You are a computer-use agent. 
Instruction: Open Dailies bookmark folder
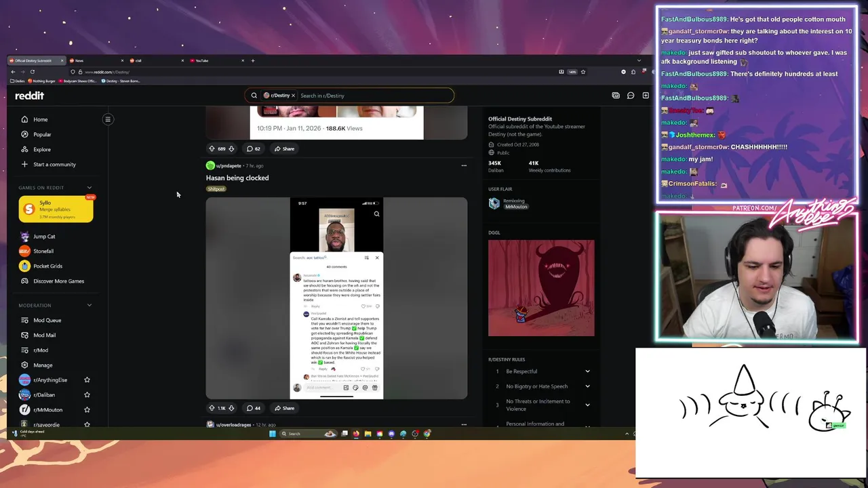18,81
